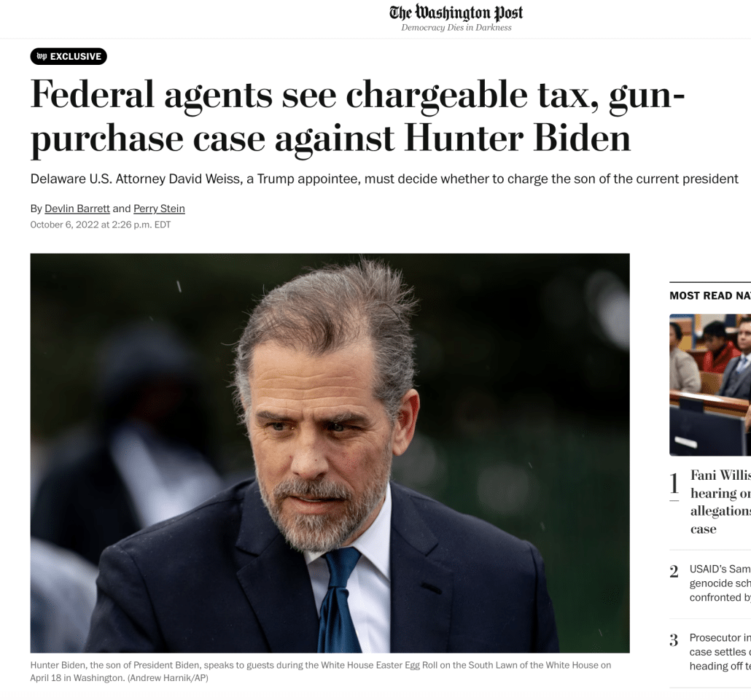
Task: Open most-read story about USAID's Sam
Action: (x=720, y=583)
